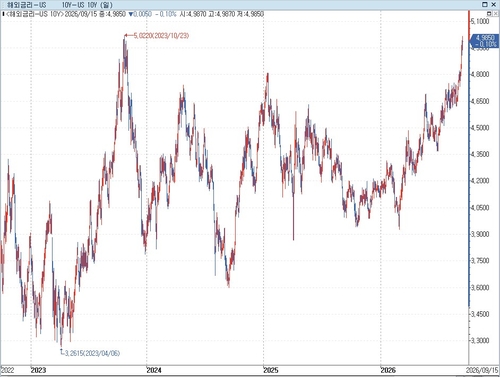This screenshot has height=377, width=500.
Task: Click the legend name '<해외금리-US 10Y>'
Action: pos(34,14)
